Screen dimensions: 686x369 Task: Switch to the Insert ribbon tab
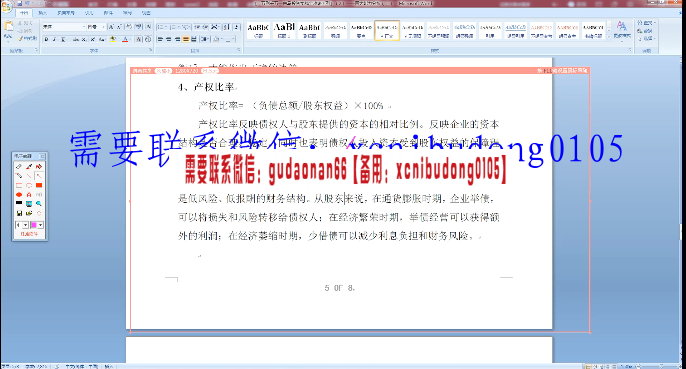coord(42,13)
